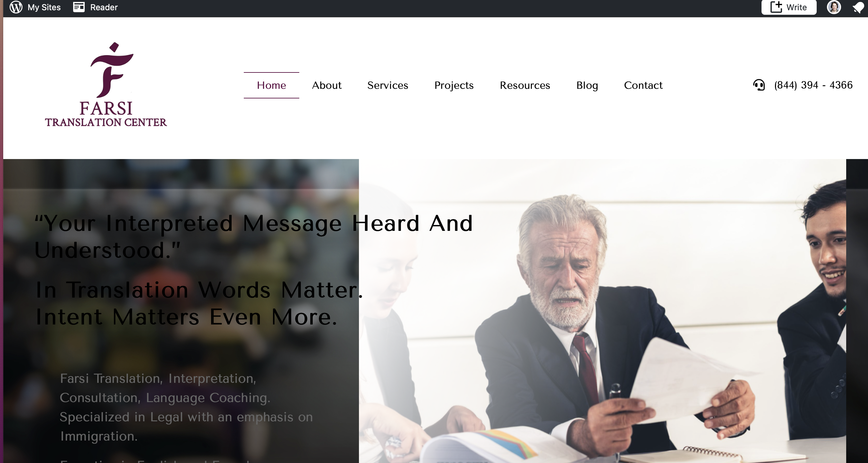Open the Resources menu item

(525, 85)
